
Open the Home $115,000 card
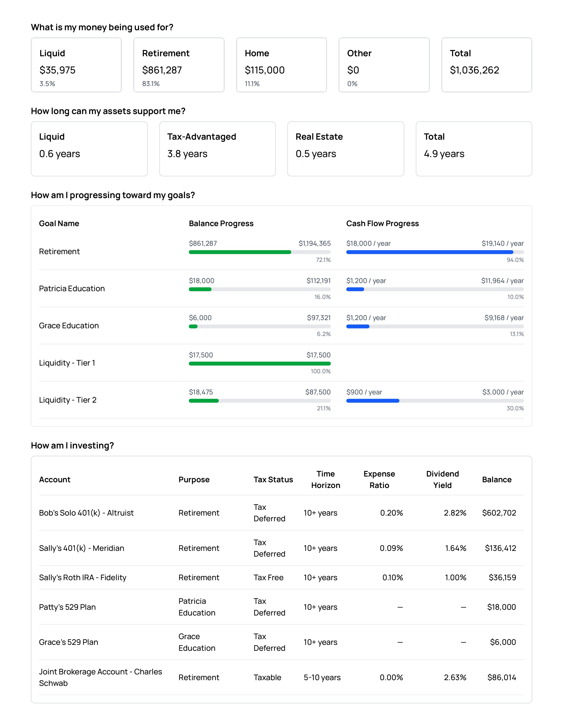(281, 65)
